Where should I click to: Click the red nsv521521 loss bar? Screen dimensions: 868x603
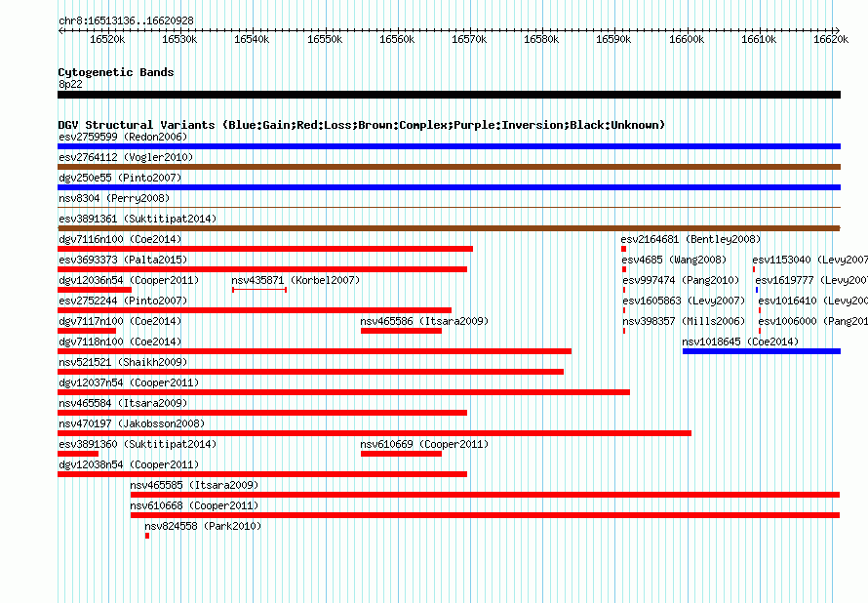[x=310, y=372]
